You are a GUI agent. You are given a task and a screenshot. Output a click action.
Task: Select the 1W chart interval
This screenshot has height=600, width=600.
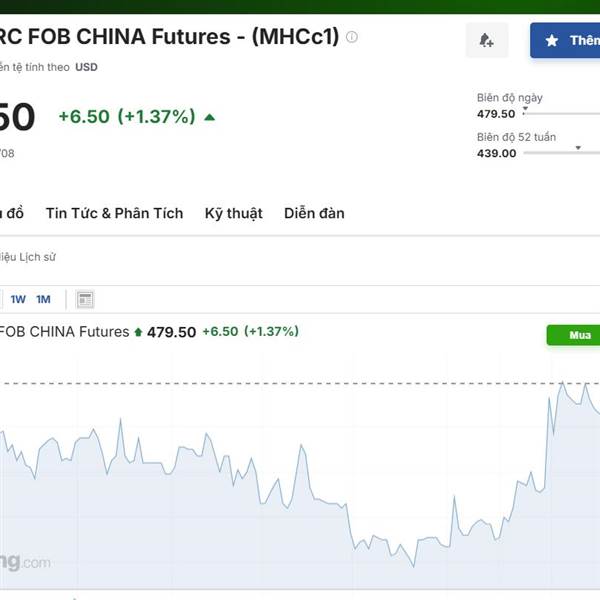pyautogui.click(x=18, y=299)
